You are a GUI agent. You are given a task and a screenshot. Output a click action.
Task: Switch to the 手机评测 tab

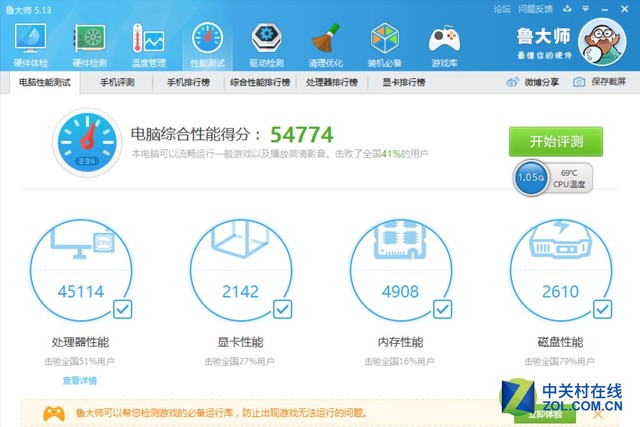117,82
